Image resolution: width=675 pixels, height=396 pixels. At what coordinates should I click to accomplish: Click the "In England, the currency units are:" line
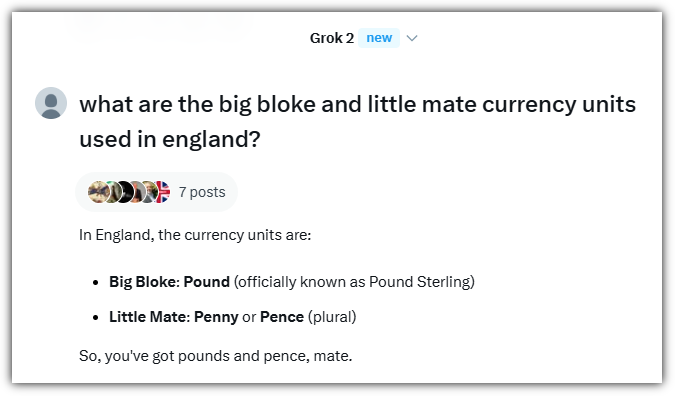[x=195, y=235]
